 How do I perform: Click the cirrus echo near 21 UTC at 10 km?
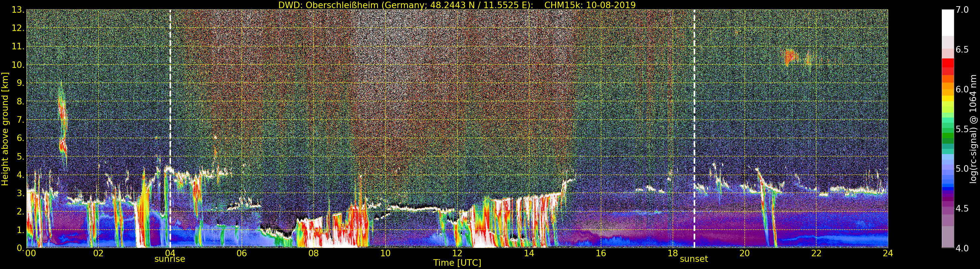[792, 58]
